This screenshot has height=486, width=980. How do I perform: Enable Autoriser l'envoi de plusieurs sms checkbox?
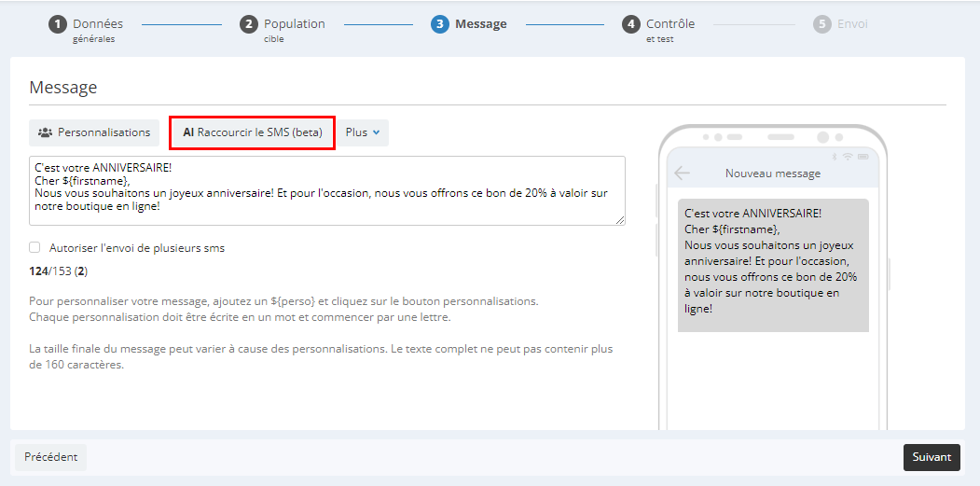point(35,248)
